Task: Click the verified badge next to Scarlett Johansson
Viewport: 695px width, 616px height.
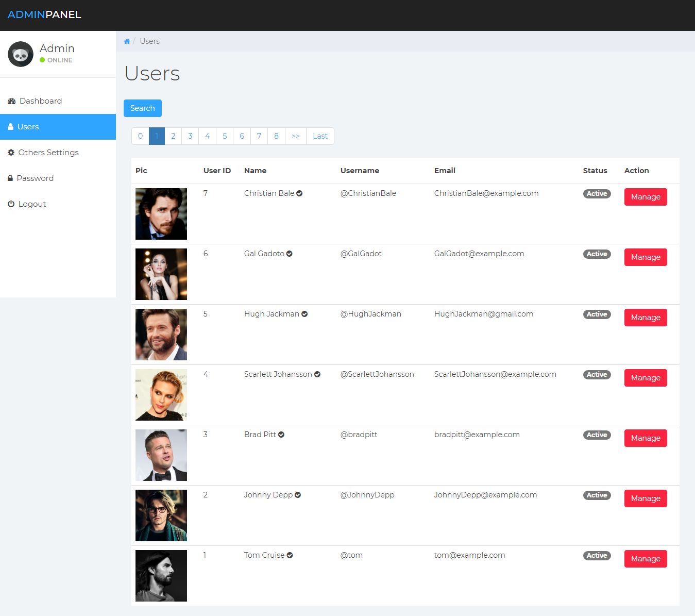Action: 317,374
